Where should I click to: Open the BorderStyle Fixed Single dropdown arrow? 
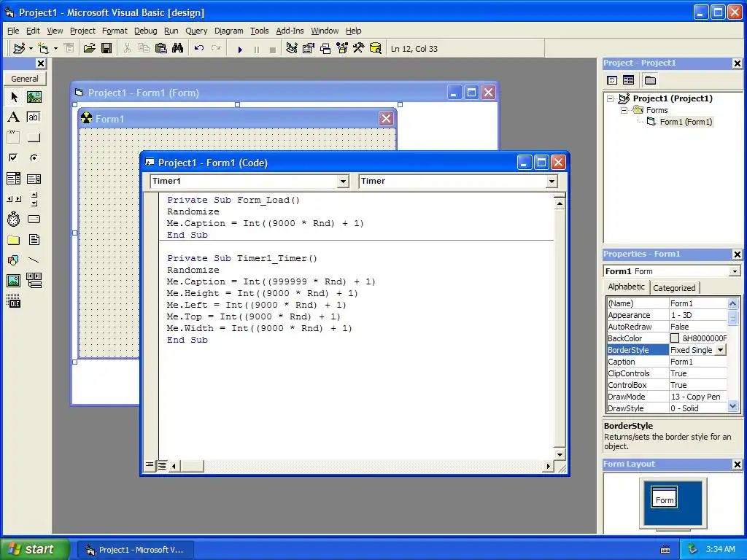pyautogui.click(x=721, y=350)
